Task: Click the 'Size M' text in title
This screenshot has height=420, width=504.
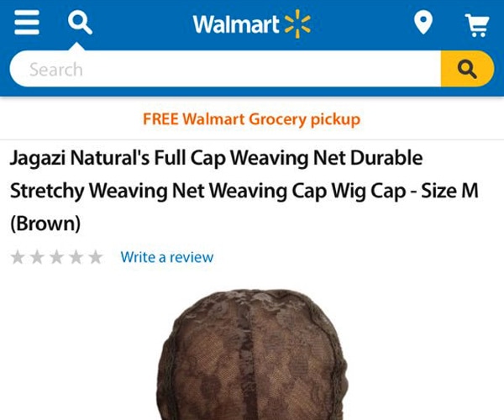Action: coord(449,191)
